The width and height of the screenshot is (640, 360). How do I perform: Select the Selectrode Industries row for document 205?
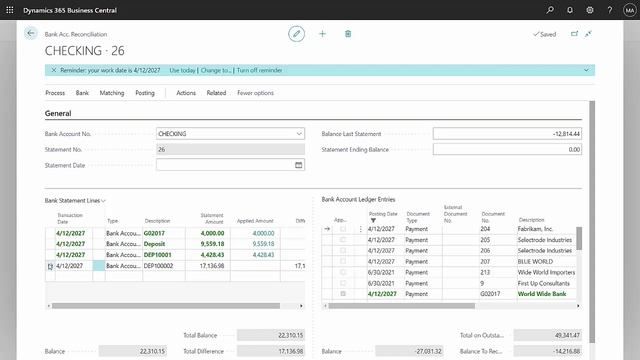tap(544, 240)
